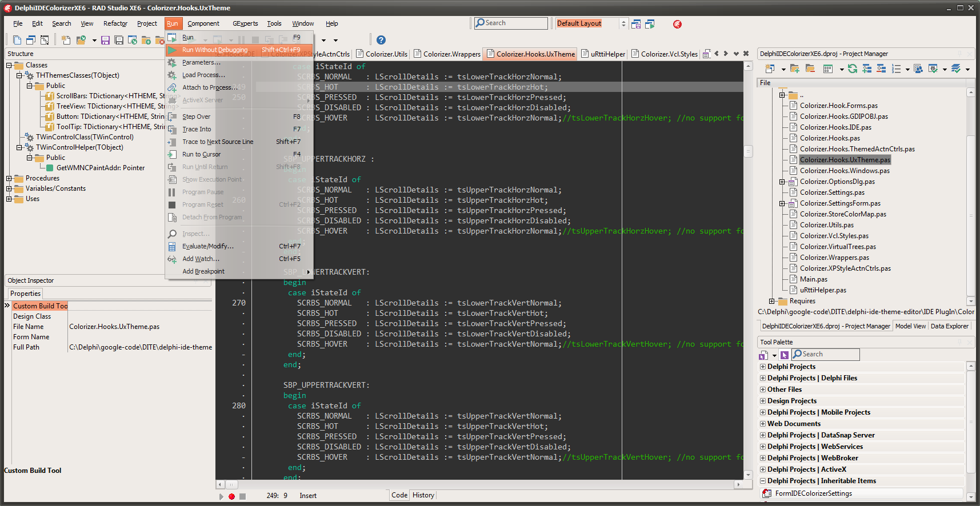Click the Set debug desktop icon
The image size is (980, 506).
(x=650, y=24)
